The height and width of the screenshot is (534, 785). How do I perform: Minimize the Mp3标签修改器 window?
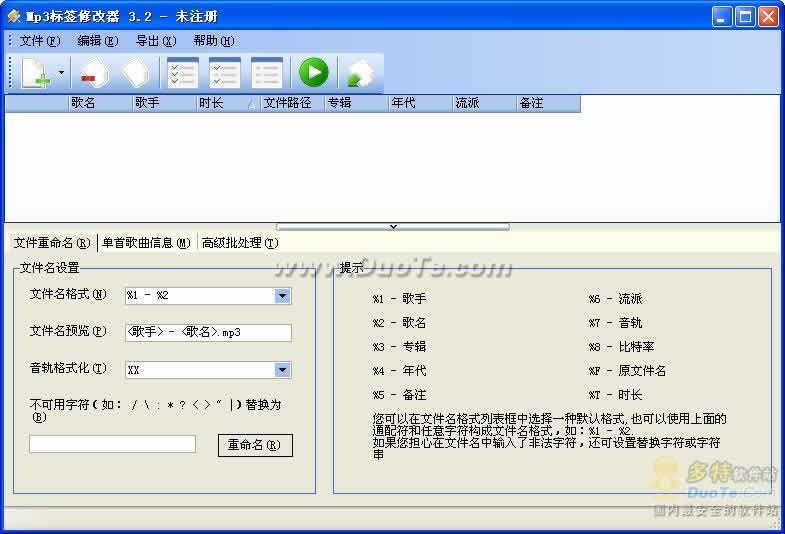pos(721,17)
